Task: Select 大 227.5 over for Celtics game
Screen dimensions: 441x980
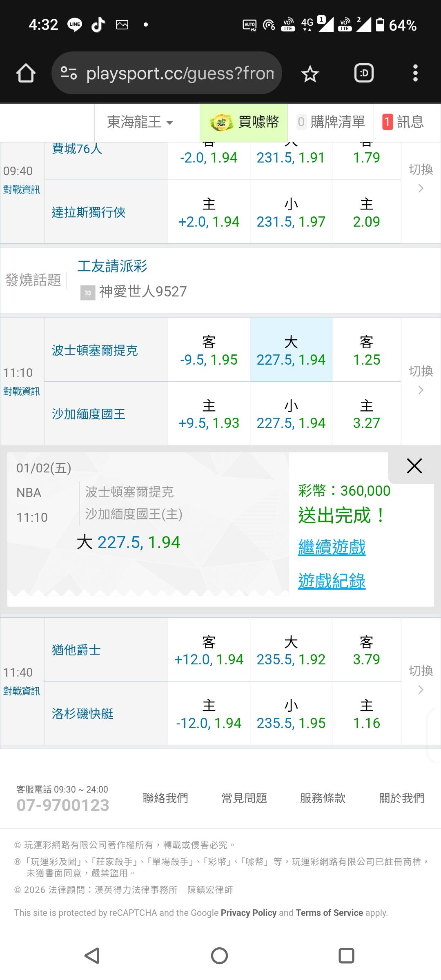Action: pos(291,350)
